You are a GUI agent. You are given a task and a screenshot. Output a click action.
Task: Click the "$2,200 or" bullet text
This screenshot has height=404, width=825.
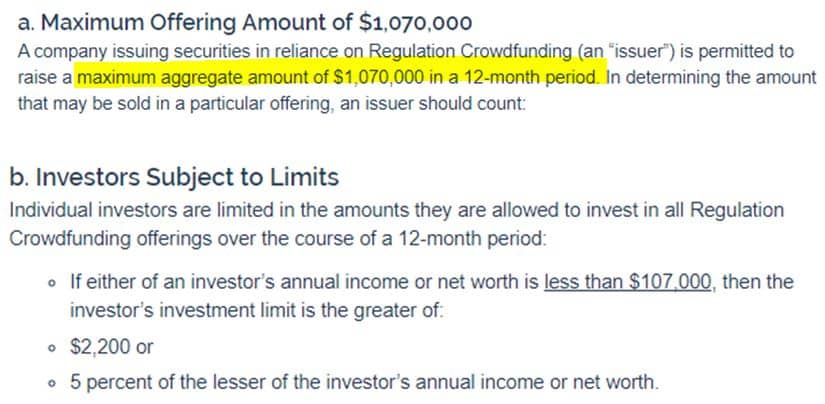[111, 347]
